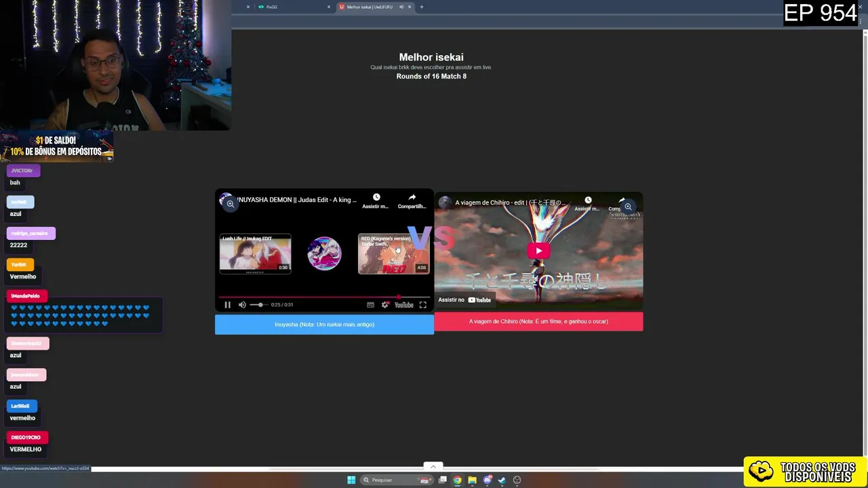Click the round channel avatar in Inuyasha video
The image size is (868, 488).
[x=324, y=253]
